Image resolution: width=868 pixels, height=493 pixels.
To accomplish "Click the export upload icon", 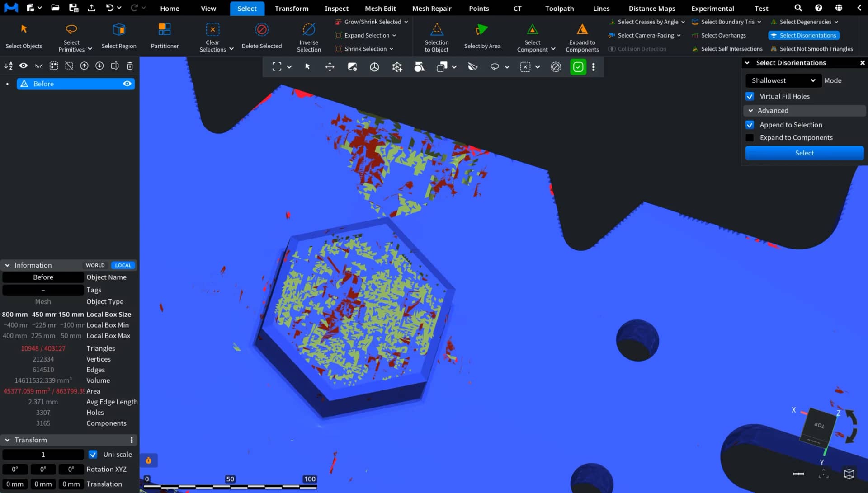I will [x=91, y=8].
